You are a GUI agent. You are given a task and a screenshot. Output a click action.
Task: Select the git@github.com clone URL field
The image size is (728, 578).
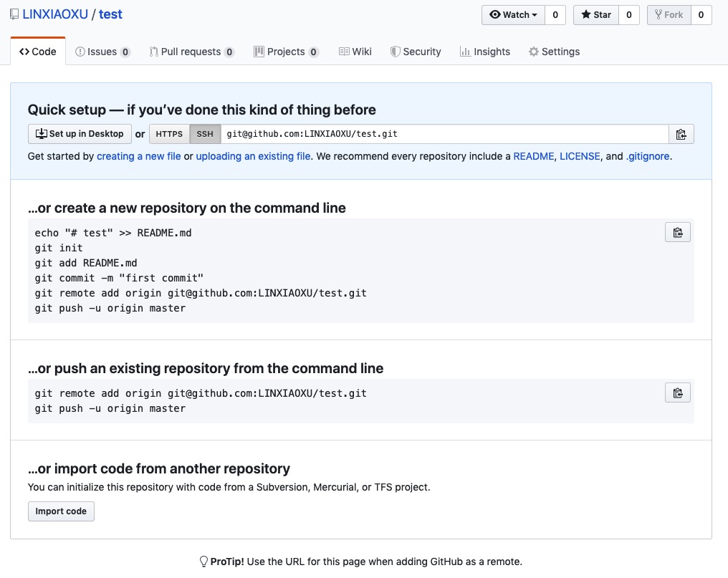click(x=445, y=134)
